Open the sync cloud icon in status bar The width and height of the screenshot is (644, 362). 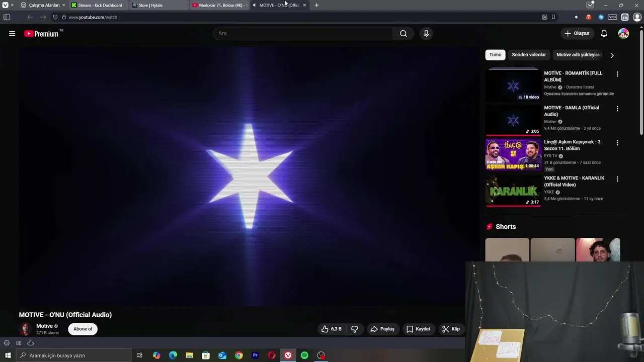click(31, 343)
